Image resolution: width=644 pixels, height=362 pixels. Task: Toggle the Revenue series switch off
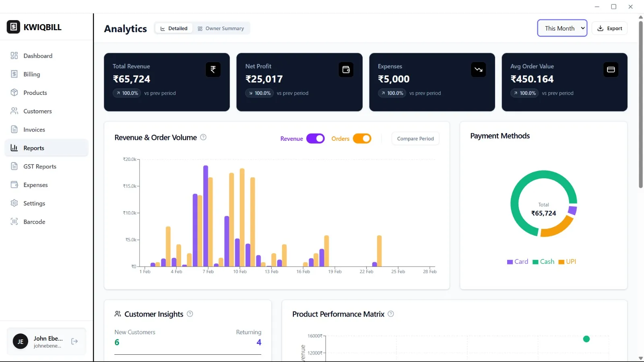pos(316,138)
